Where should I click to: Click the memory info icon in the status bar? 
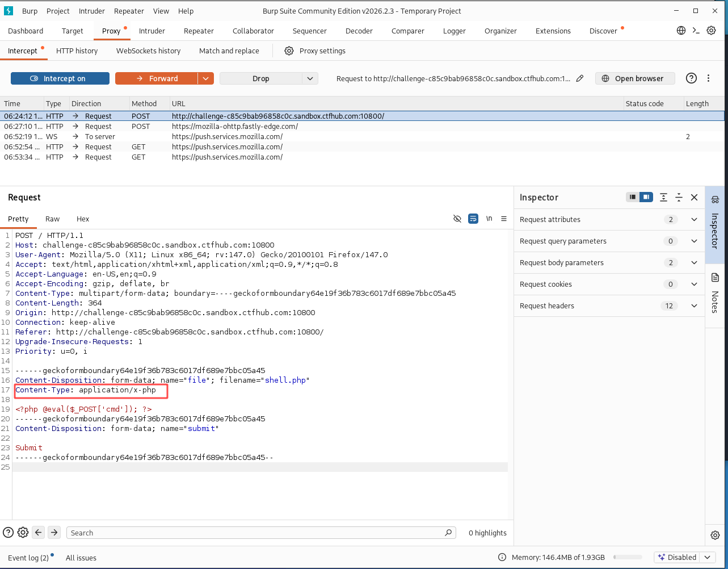click(502, 557)
